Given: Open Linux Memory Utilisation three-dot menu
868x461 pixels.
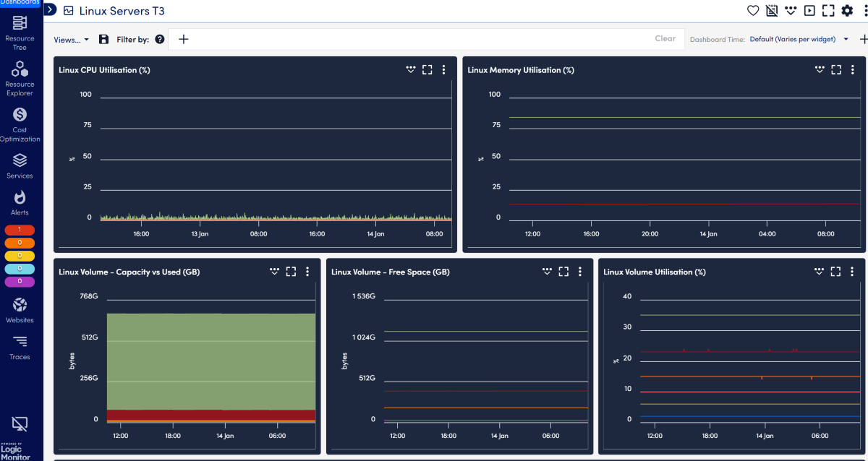Looking at the screenshot, I should pyautogui.click(x=853, y=70).
